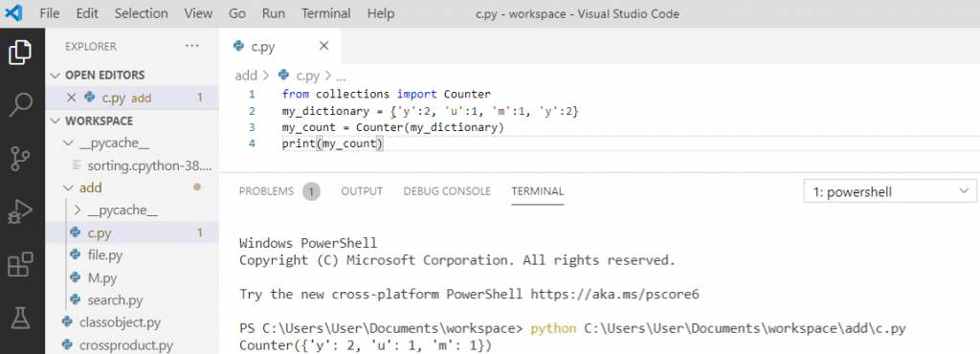Click Python icon on c.py tab
This screenshot has height=354, width=980.
pyautogui.click(x=238, y=46)
